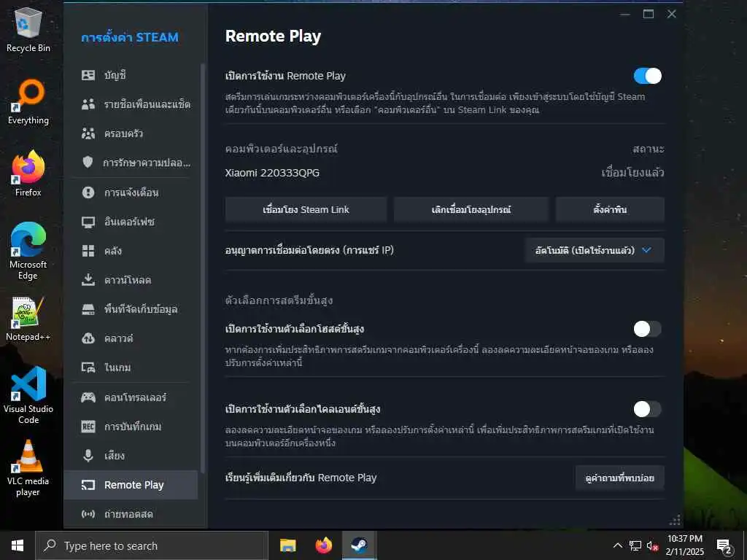
Task: Open การแจ้งเตือน settings section
Action: tap(131, 192)
